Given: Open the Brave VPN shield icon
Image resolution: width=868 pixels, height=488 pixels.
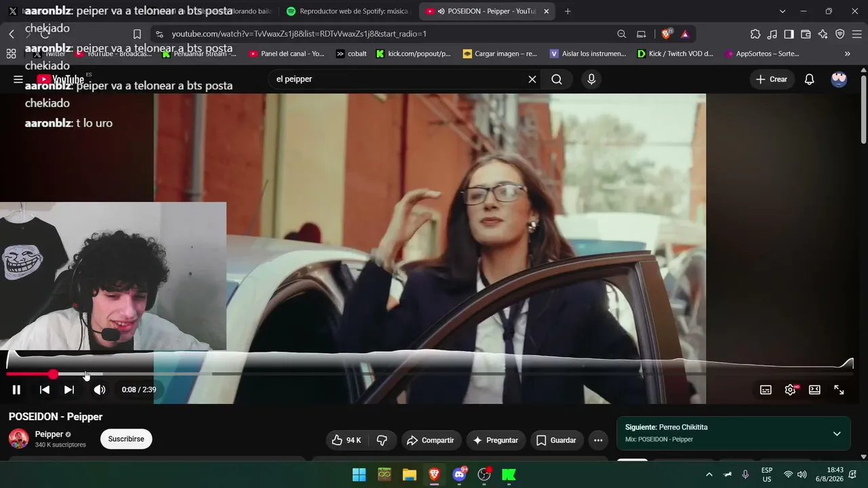Looking at the screenshot, I should [x=840, y=34].
